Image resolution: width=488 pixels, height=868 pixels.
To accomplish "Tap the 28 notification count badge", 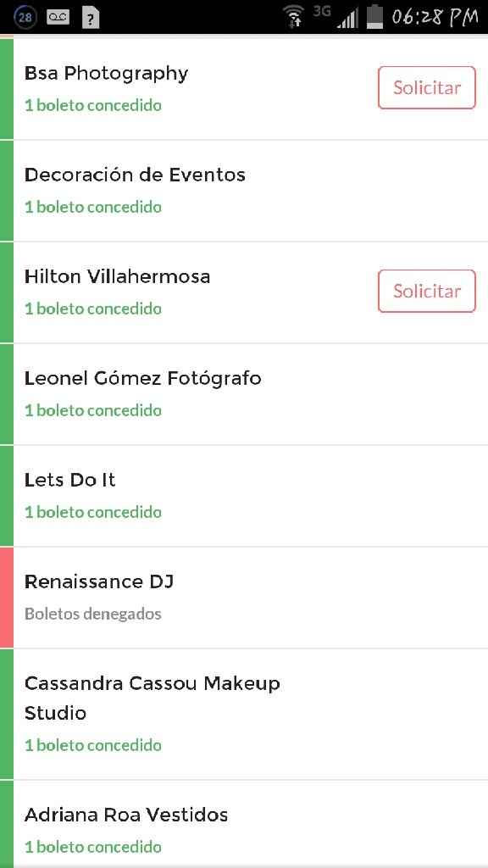I will [x=25, y=16].
